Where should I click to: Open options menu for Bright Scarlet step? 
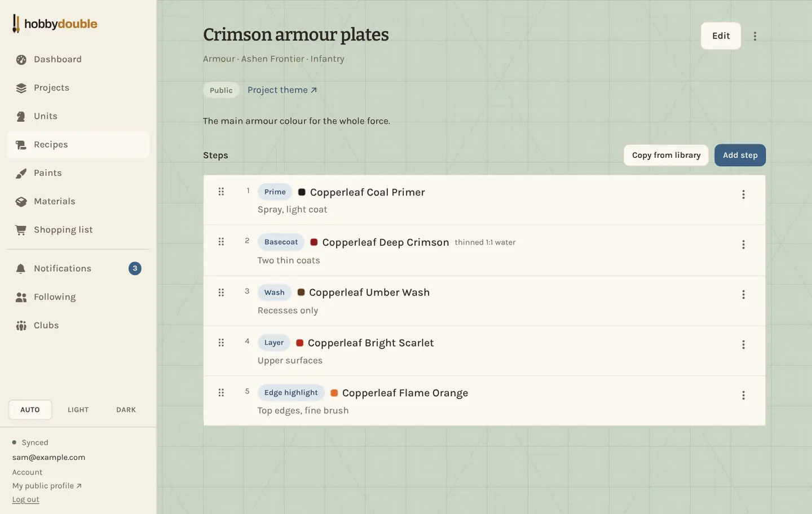[x=743, y=344]
